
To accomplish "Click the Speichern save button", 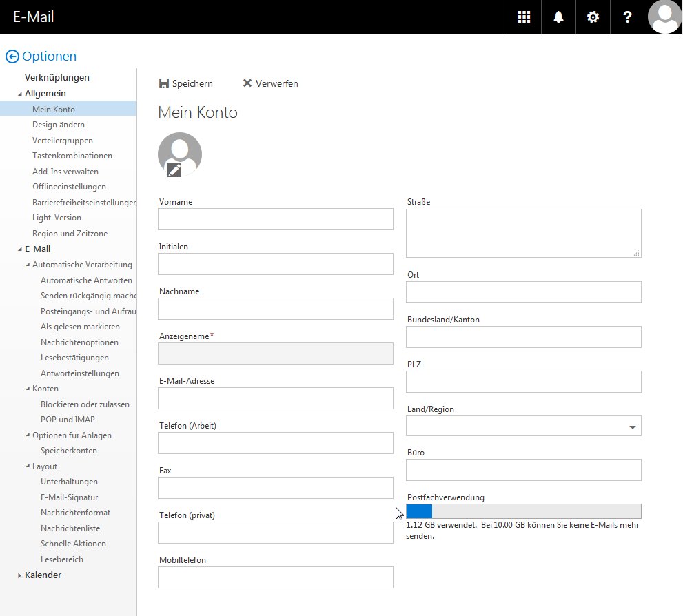I will [186, 83].
